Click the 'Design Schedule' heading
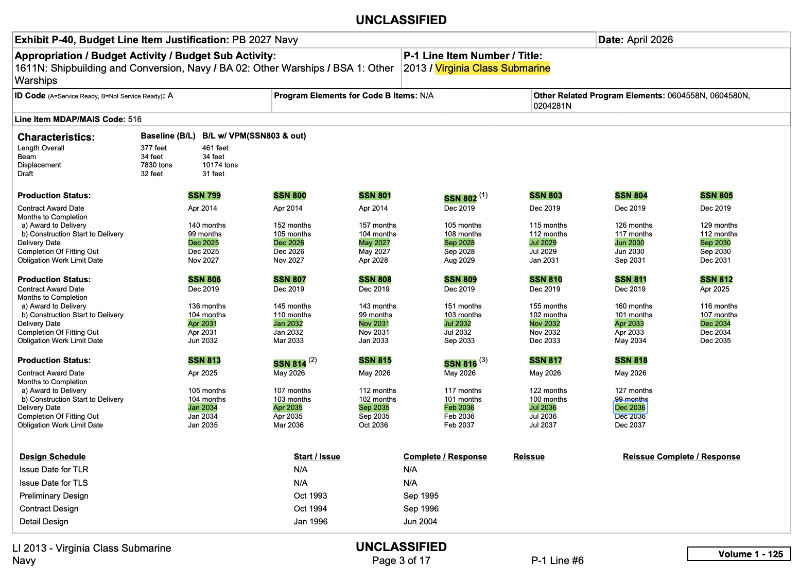This screenshot has width=800, height=581. click(53, 457)
